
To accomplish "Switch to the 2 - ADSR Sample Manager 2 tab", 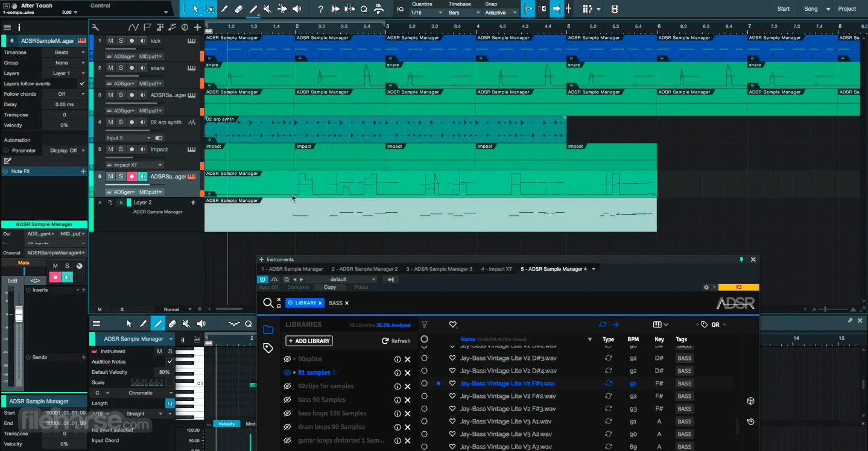I will pos(364,269).
